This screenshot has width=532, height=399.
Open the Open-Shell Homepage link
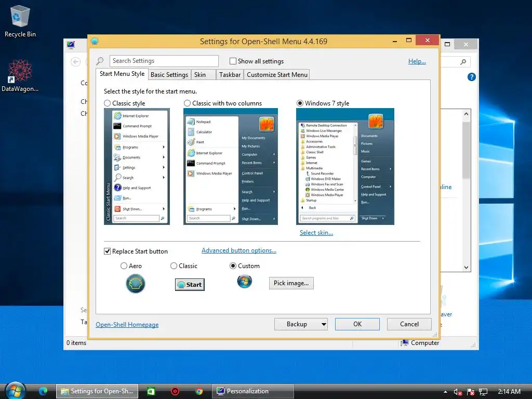coord(127,325)
